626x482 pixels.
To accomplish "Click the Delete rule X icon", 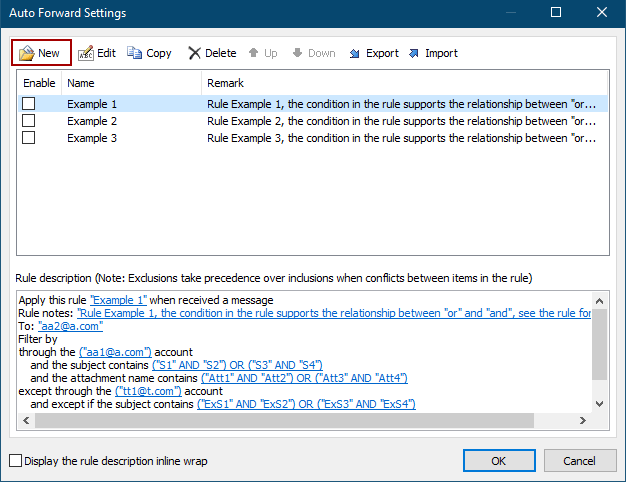I will point(194,53).
